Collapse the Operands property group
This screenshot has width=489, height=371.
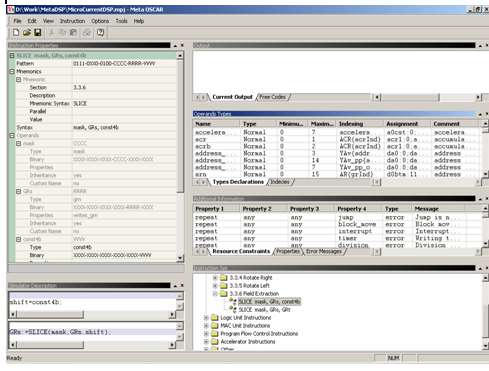(x=12, y=135)
